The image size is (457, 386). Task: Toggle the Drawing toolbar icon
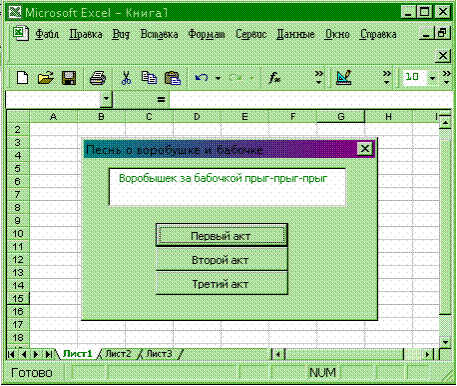tap(344, 77)
